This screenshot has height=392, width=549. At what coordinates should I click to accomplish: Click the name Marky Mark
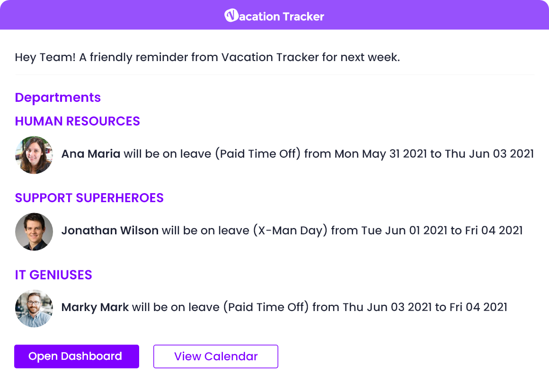(x=95, y=307)
